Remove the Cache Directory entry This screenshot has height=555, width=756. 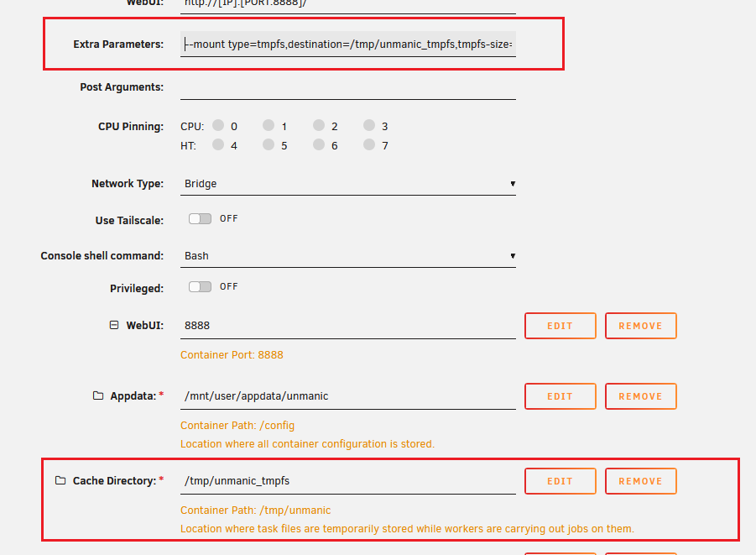(x=640, y=481)
